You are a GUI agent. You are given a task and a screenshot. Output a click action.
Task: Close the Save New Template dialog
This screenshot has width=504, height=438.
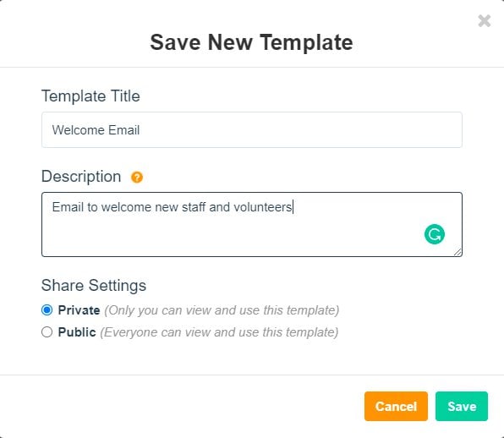click(484, 21)
